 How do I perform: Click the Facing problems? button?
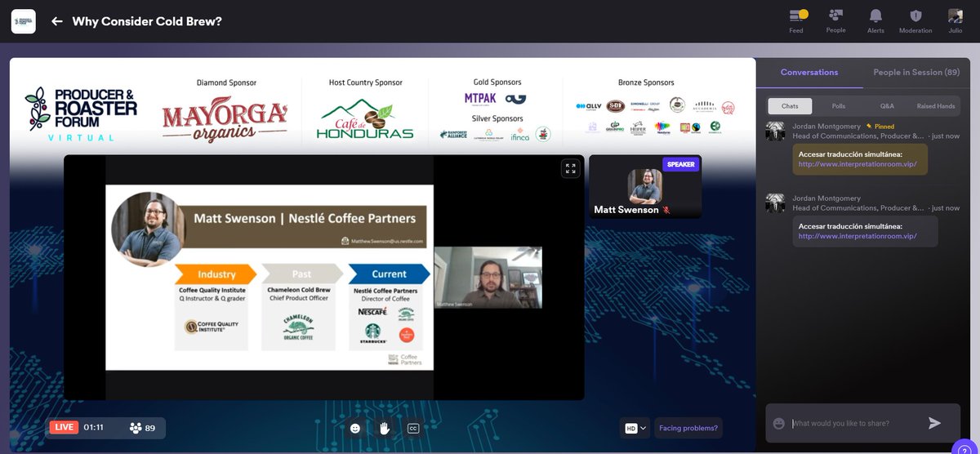pyautogui.click(x=688, y=428)
